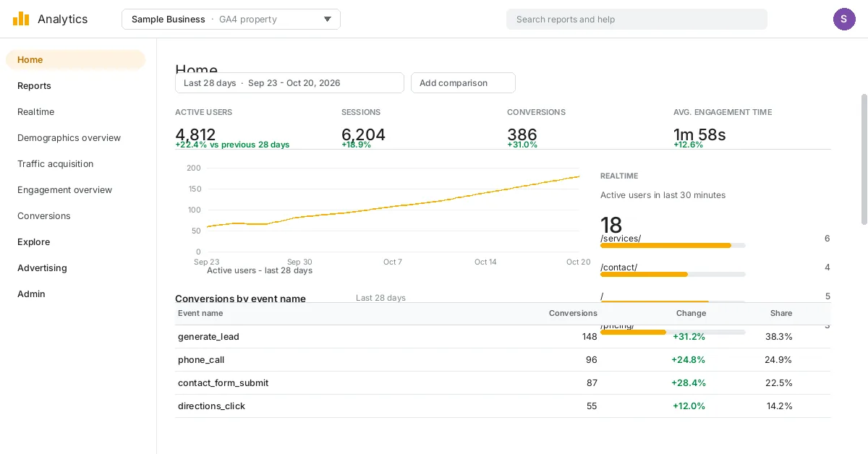Click the Conversions column header in table
The image size is (868, 454).
pos(573,314)
